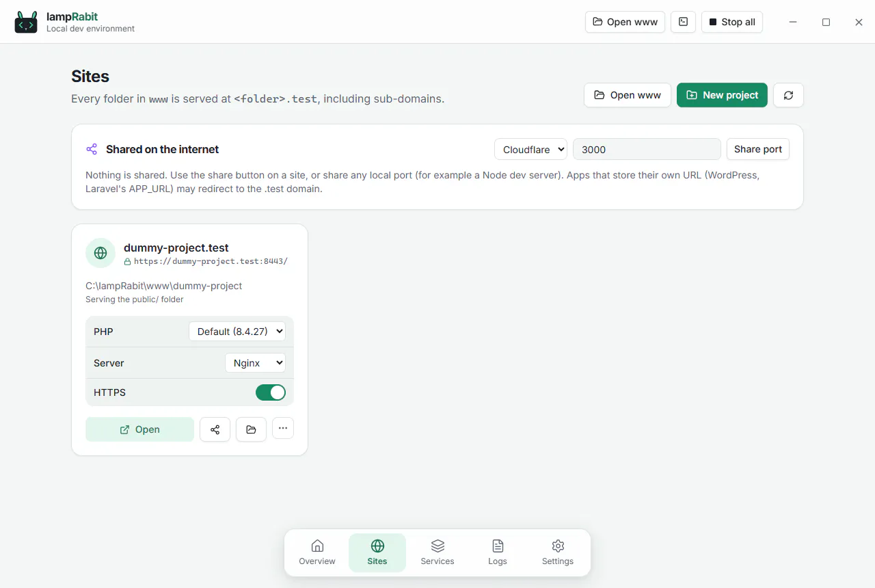Click the https://dummy-project.test:8443/ URL
Screen dimensions: 875x588
tap(211, 261)
